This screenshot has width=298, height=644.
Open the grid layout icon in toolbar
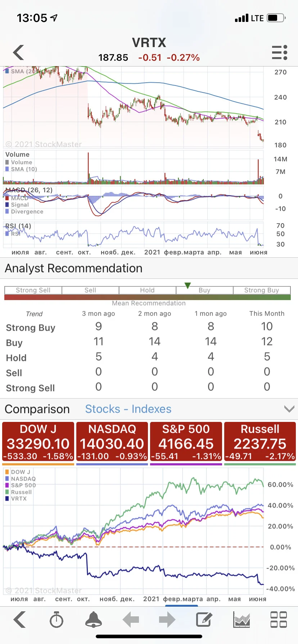coord(279,620)
